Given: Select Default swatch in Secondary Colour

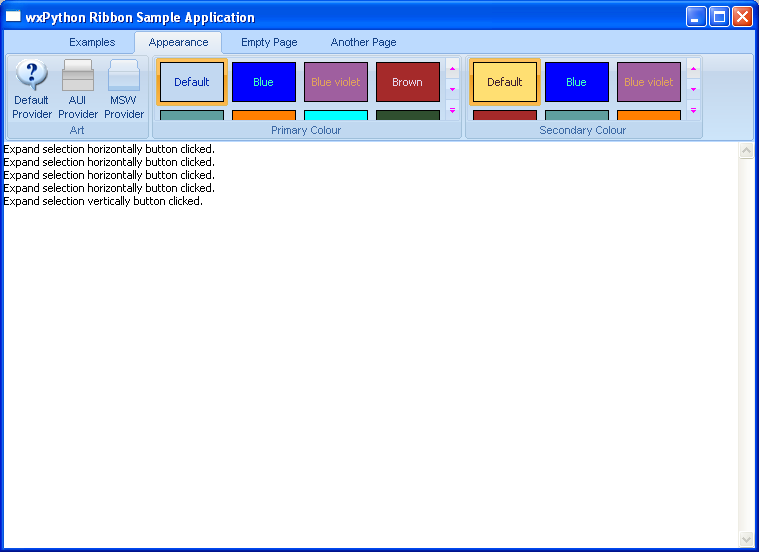Looking at the screenshot, I should (x=505, y=82).
